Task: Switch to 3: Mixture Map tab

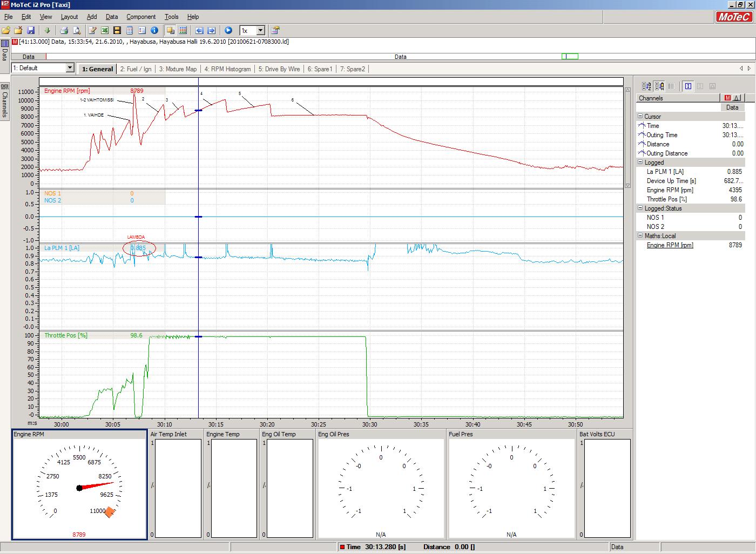Action: tap(178, 69)
